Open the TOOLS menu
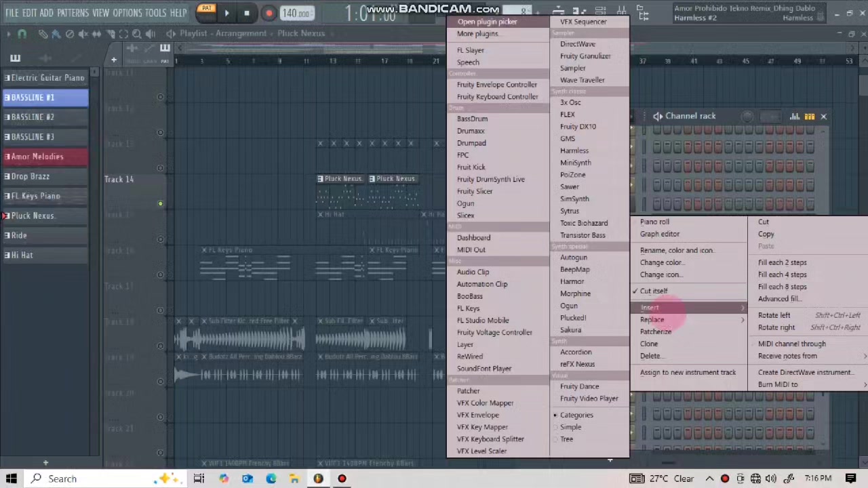The height and width of the screenshot is (488, 868). pos(155,13)
